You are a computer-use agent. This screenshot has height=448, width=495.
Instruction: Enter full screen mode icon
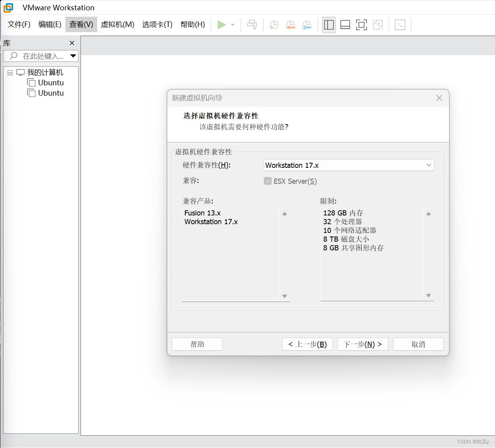click(361, 25)
